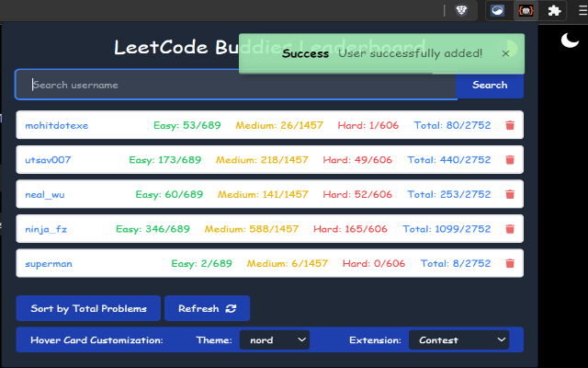This screenshot has width=588, height=368.
Task: Refresh the leaderboard
Action: (x=207, y=308)
